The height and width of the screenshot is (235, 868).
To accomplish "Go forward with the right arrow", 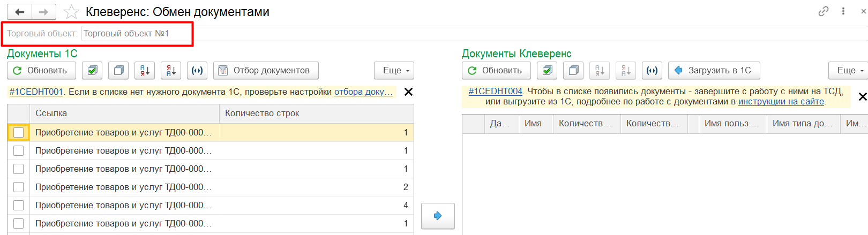I will pyautogui.click(x=44, y=12).
